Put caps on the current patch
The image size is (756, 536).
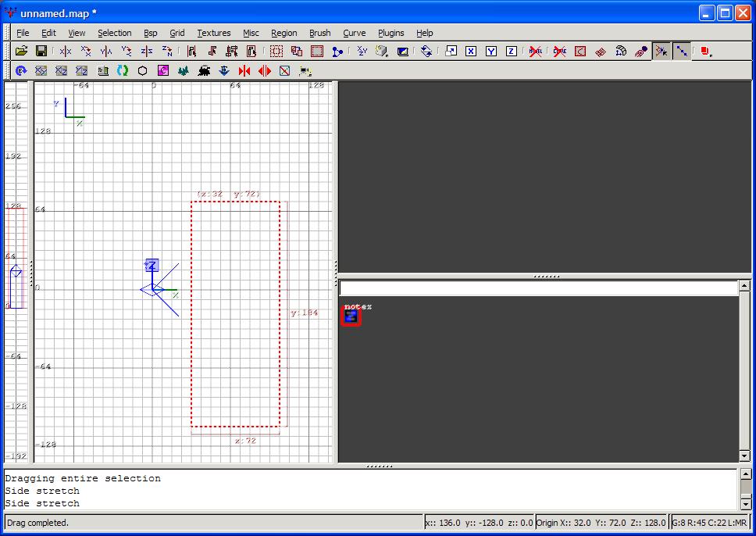pyautogui.click(x=640, y=51)
